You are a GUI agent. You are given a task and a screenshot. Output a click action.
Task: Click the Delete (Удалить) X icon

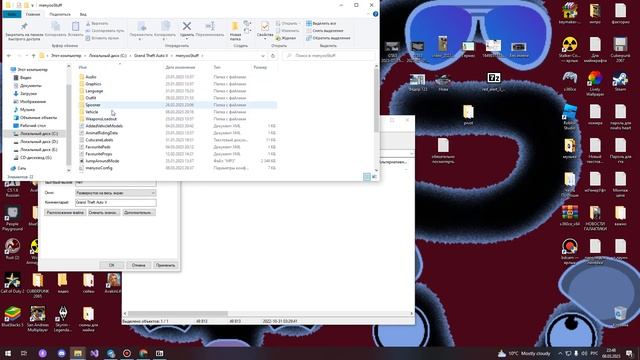pyautogui.click(x=187, y=29)
